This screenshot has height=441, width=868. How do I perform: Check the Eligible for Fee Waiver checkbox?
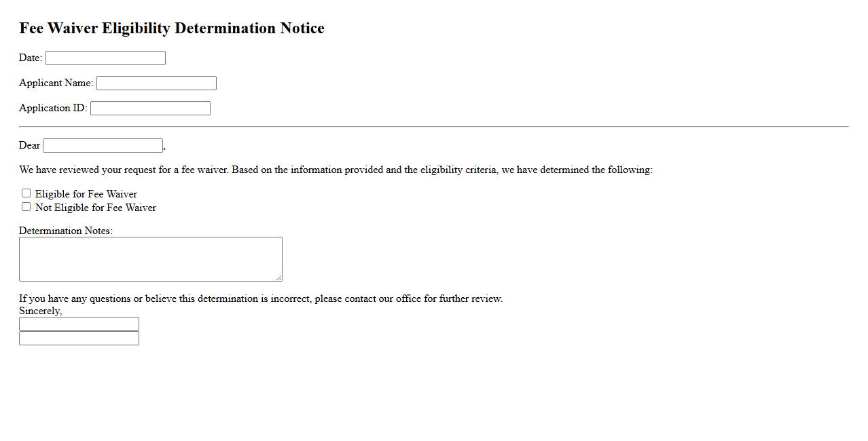coord(26,193)
